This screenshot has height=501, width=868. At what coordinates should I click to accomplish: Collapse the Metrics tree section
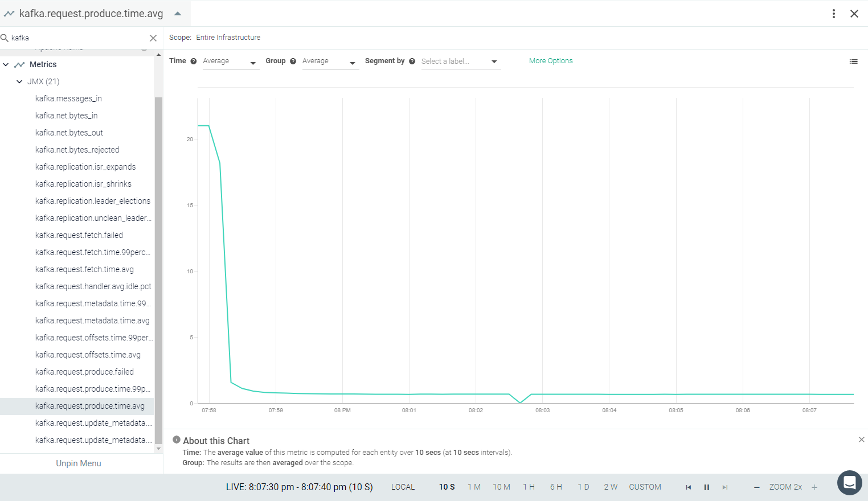tap(6, 64)
